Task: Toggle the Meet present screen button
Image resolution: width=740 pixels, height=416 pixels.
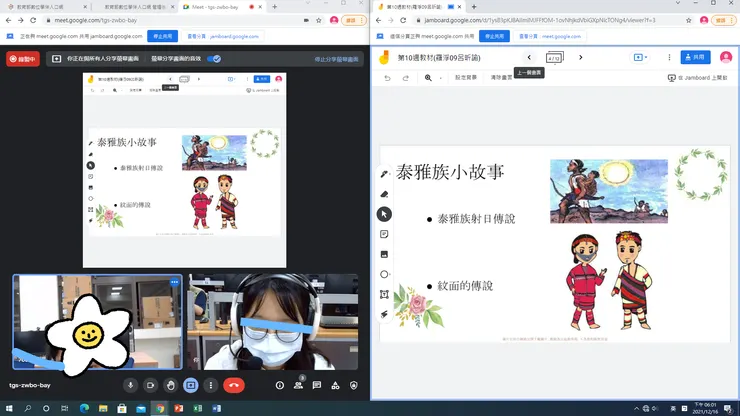Action: click(x=191, y=385)
